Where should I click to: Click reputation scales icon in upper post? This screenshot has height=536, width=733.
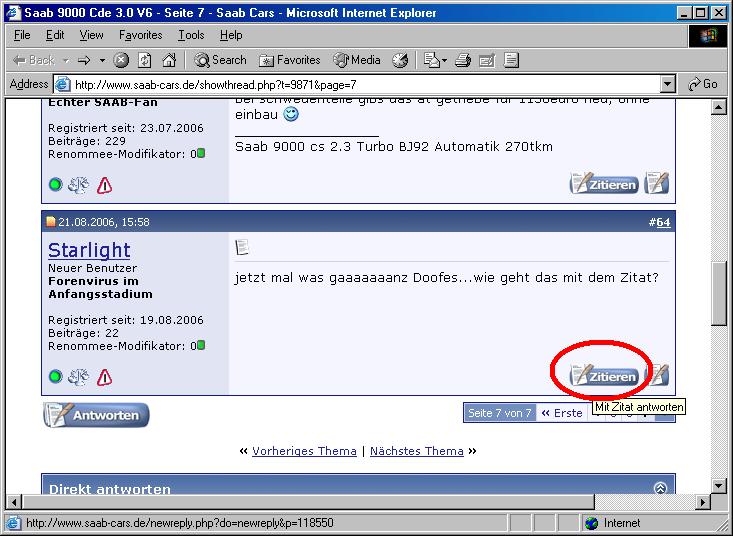pyautogui.click(x=79, y=185)
